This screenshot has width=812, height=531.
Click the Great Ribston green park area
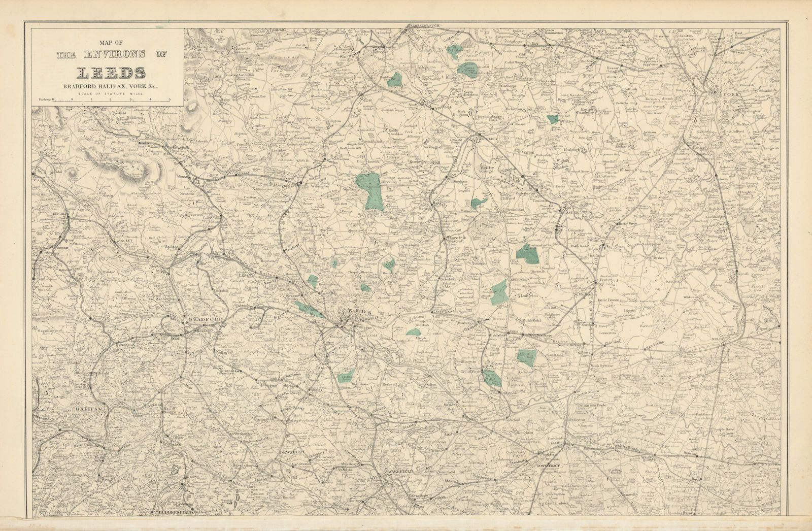[466, 69]
